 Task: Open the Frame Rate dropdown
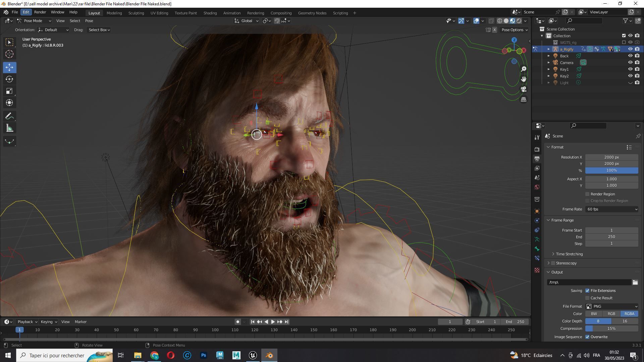click(611, 209)
